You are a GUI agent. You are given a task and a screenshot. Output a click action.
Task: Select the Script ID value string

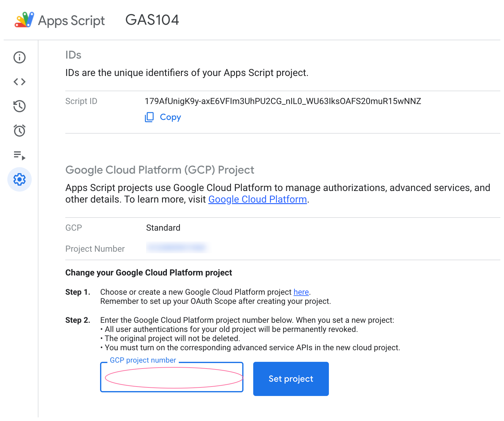[283, 101]
